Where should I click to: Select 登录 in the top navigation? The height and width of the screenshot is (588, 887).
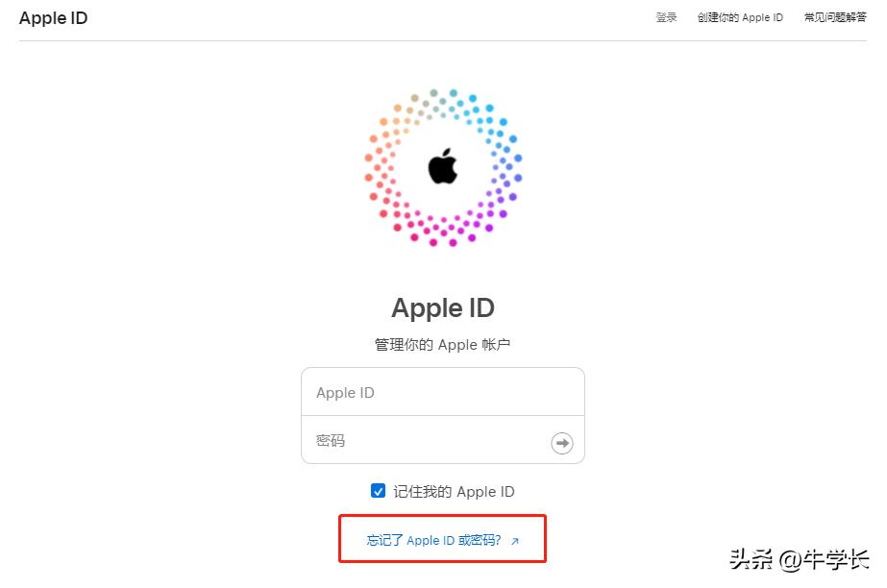click(666, 17)
